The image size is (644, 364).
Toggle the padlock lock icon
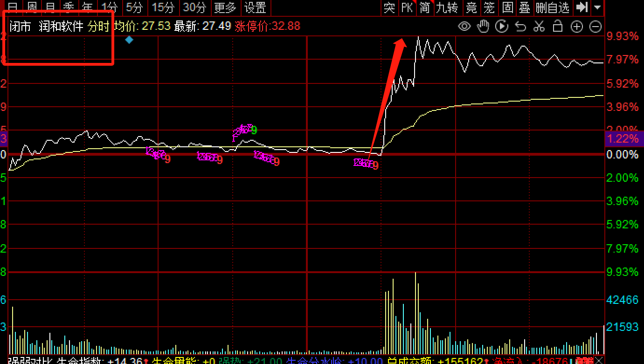coord(558,27)
